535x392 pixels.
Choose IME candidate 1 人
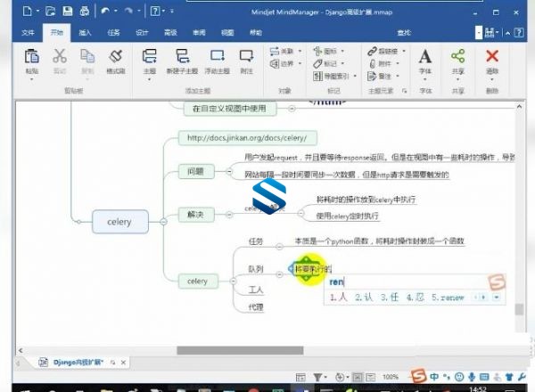coord(339,298)
